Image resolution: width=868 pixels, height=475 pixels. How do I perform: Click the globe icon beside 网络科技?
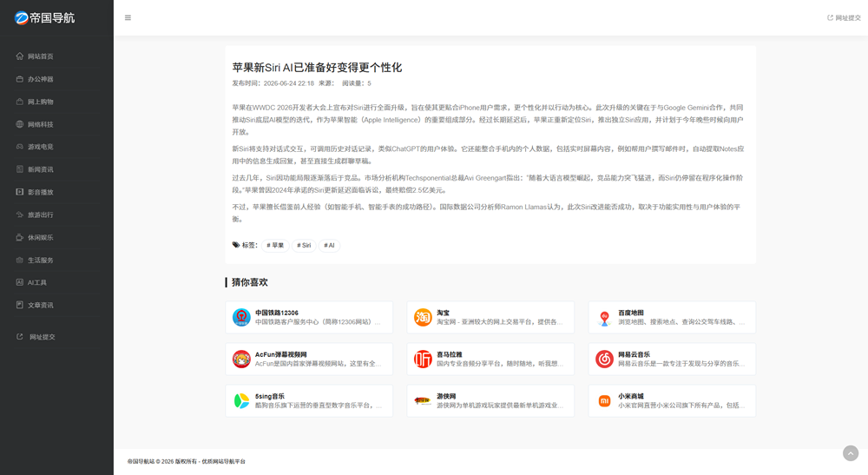click(20, 124)
